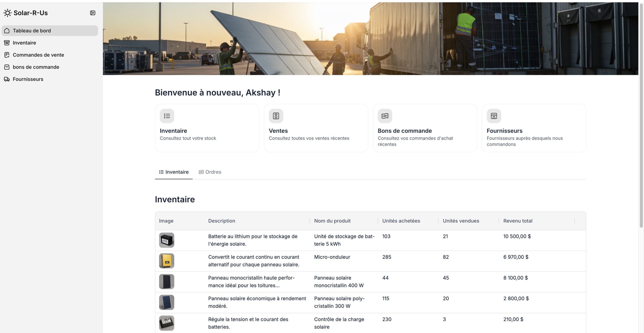Click the home icon next to Tableau de bord

7,31
